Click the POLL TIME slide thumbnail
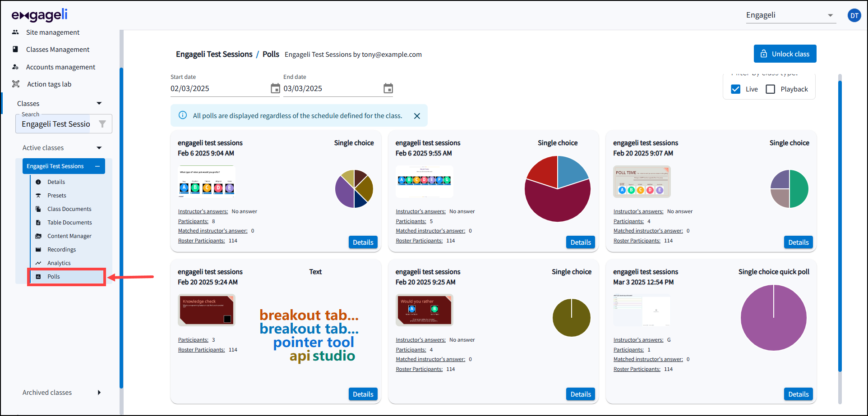The image size is (868, 416). point(642,182)
